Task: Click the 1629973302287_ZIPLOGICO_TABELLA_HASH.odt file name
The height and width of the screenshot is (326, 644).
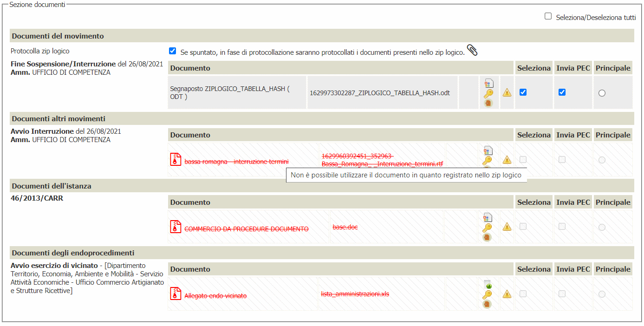Action: 379,93
